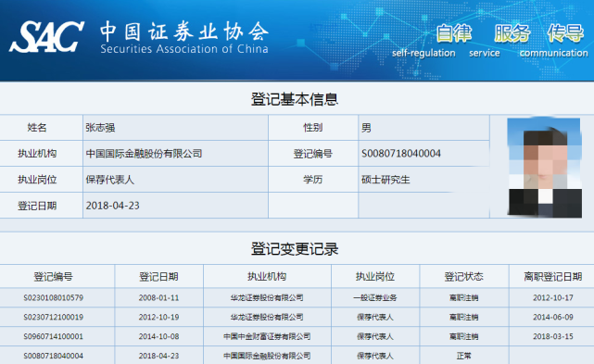
Task: Click the 登记变更记录 section heading
Action: pos(295,249)
